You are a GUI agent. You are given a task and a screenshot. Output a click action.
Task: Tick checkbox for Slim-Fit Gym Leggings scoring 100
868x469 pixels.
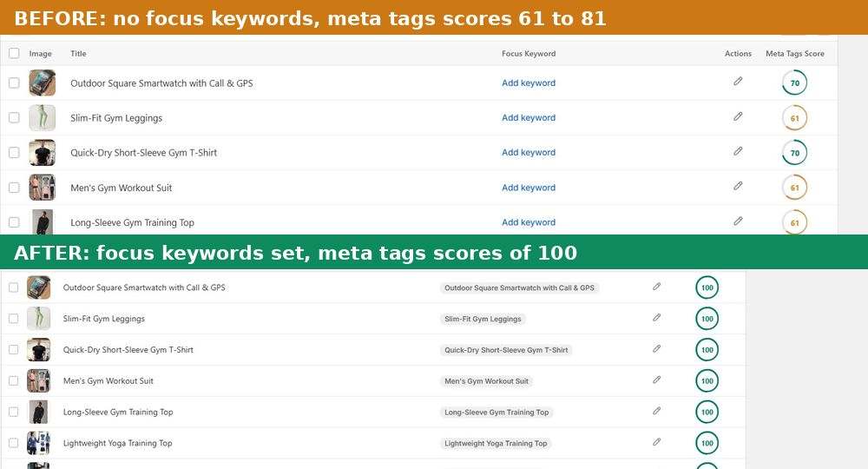[13, 319]
